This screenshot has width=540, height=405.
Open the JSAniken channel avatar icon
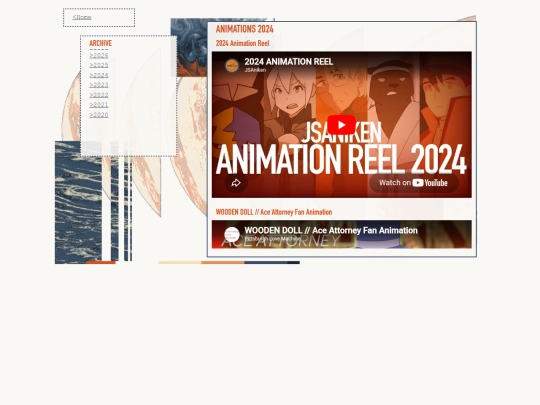point(232,65)
